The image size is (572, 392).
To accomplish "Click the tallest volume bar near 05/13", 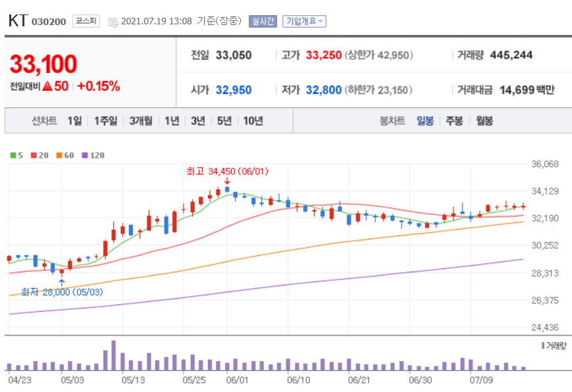I will pyautogui.click(x=113, y=356).
